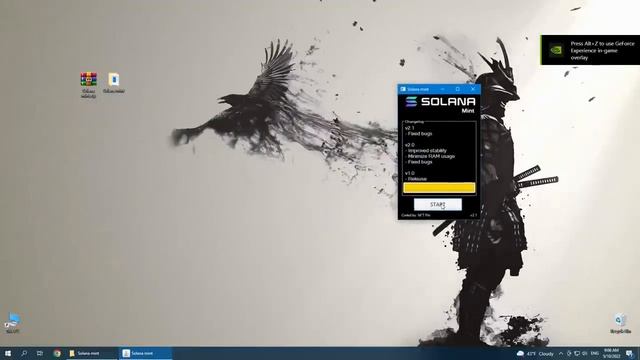The image size is (640, 360).
Task: Select the WinRAR archive icon on desktop
Action: pos(89,85)
